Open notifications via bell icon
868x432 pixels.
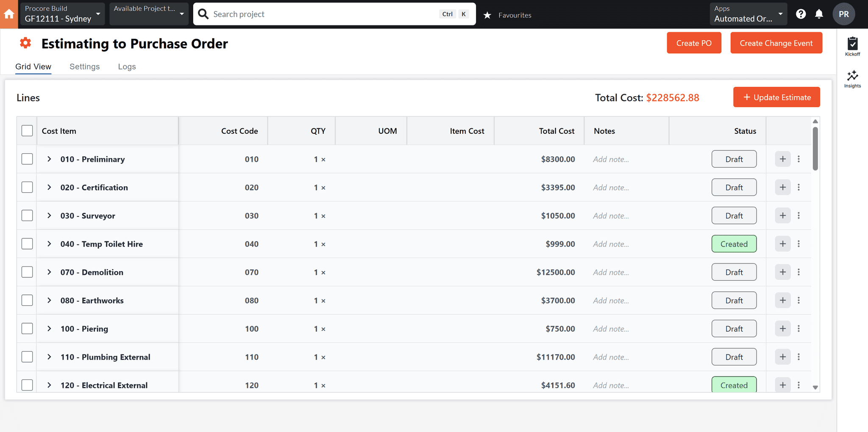(x=819, y=14)
